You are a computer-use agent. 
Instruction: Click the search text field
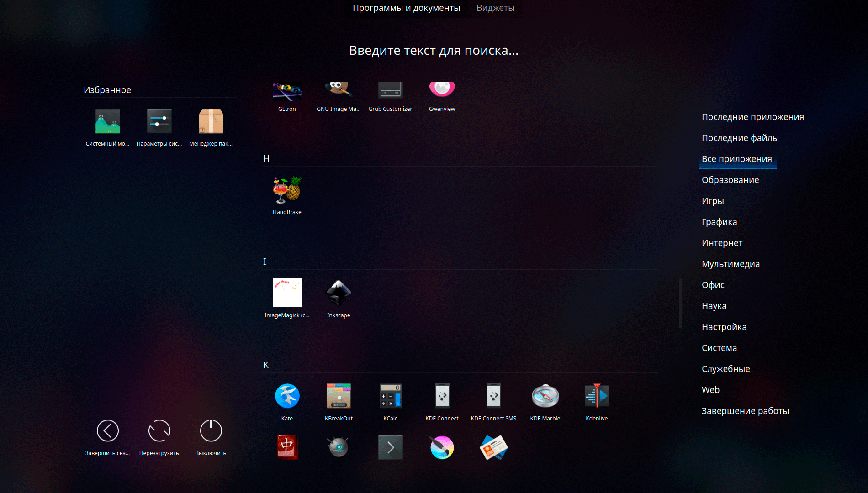click(x=434, y=50)
